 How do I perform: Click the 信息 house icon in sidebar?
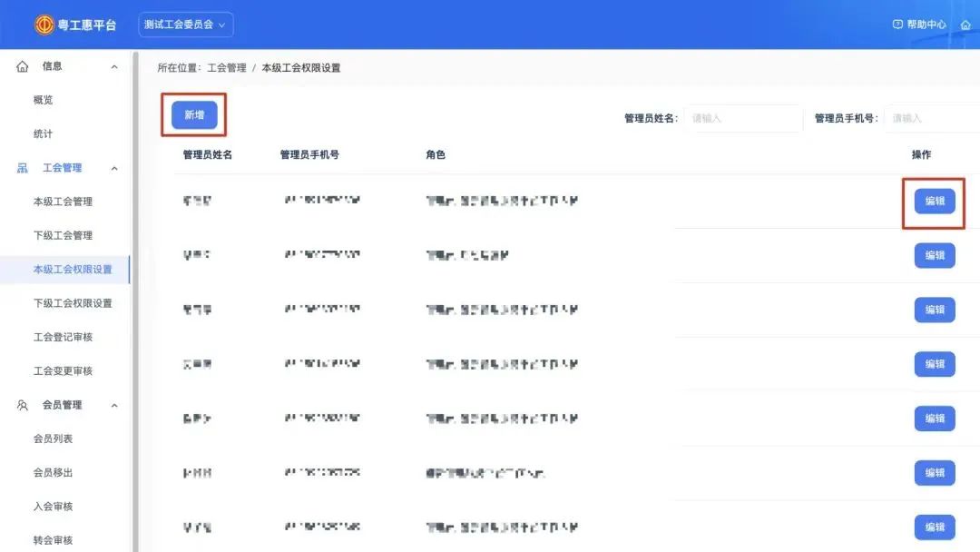click(x=23, y=66)
